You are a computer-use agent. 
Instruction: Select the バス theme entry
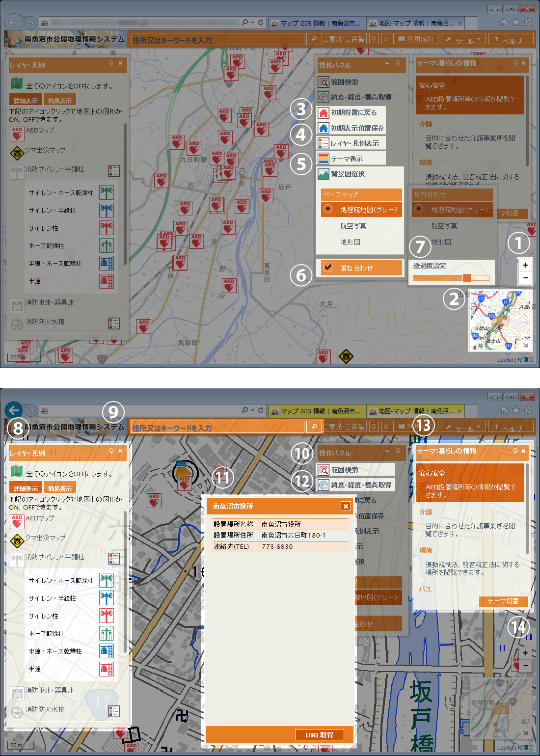pos(425,589)
